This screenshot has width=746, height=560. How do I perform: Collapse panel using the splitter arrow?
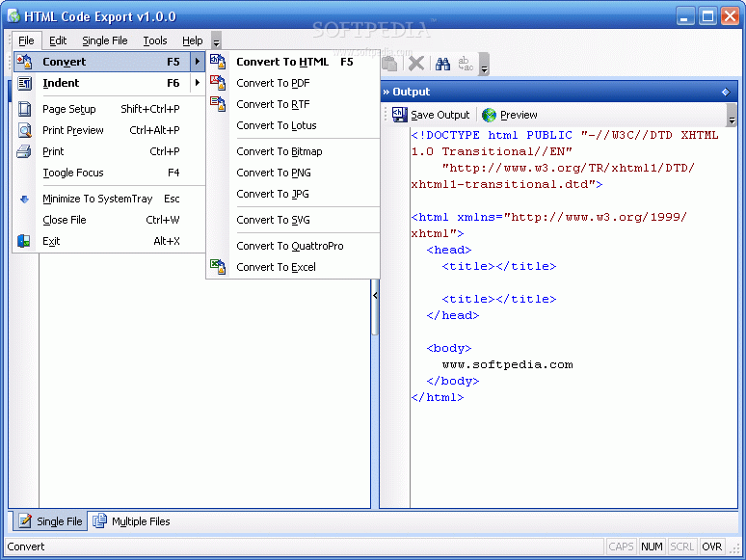375,296
